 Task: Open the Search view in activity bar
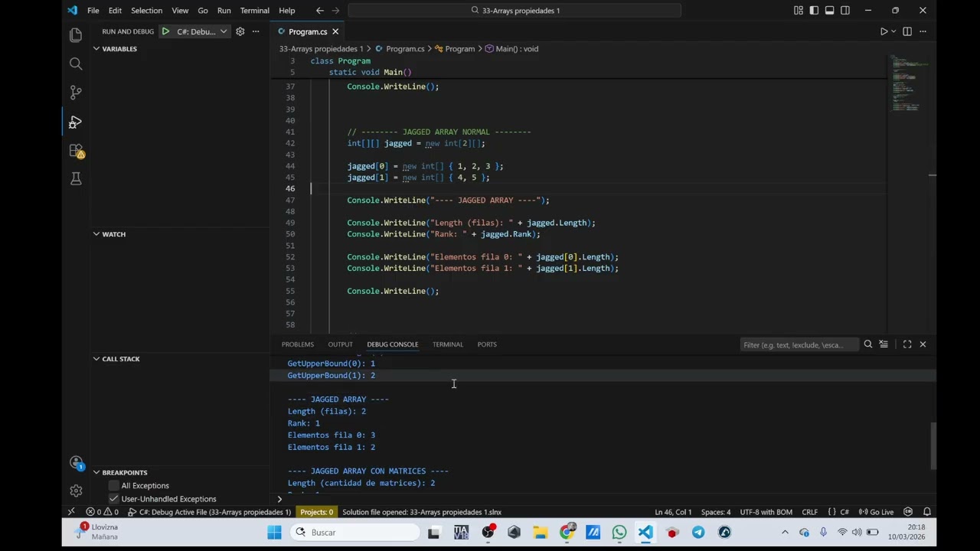point(76,64)
